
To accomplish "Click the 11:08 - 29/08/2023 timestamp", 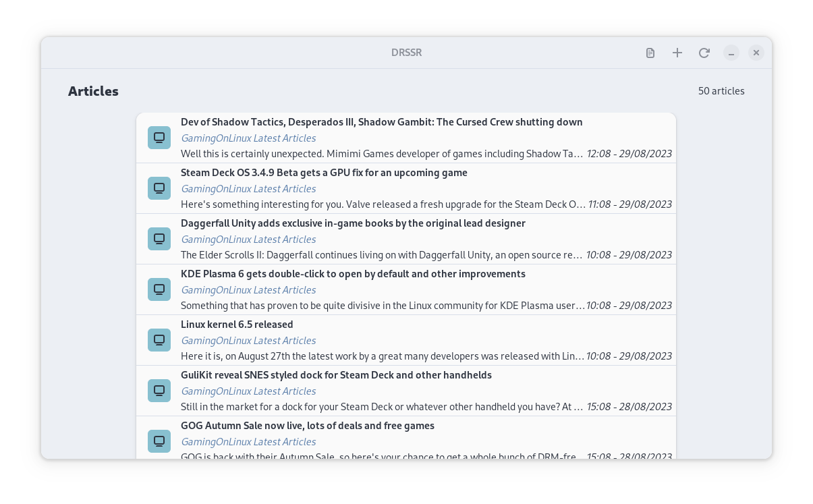I will click(x=629, y=204).
